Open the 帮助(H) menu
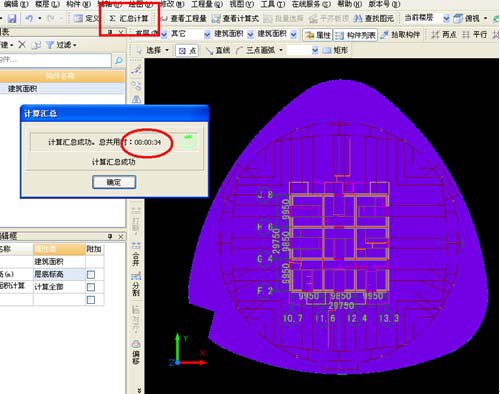The width and height of the screenshot is (500, 394). coord(350,4)
